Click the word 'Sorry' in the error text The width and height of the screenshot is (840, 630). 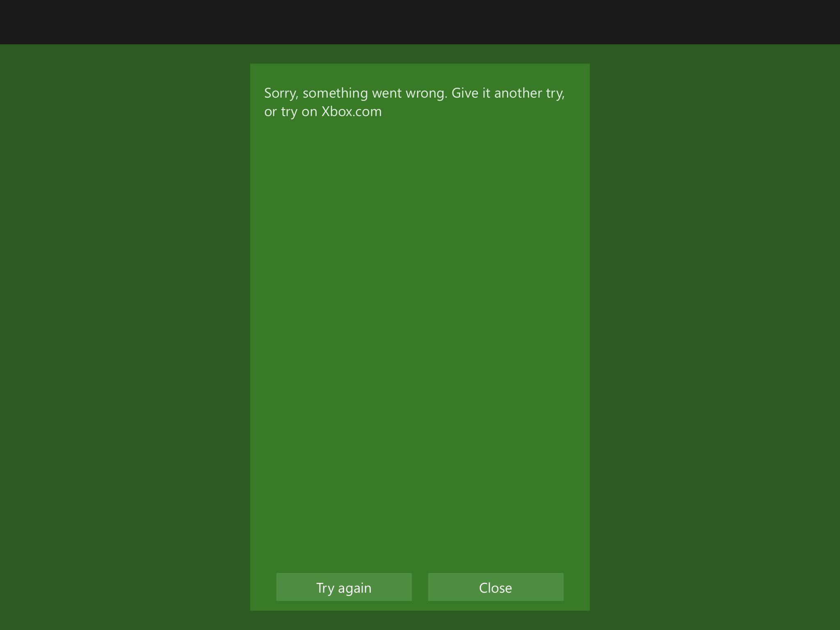(x=281, y=94)
